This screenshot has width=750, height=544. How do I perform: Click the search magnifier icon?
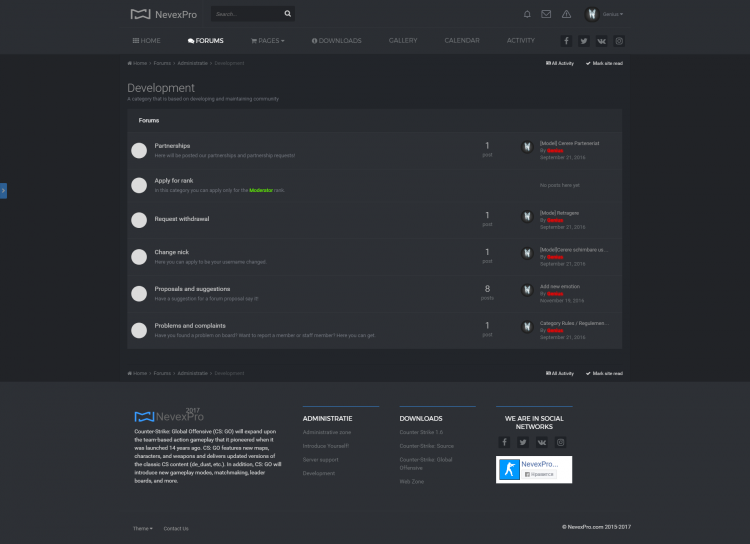[x=288, y=14]
